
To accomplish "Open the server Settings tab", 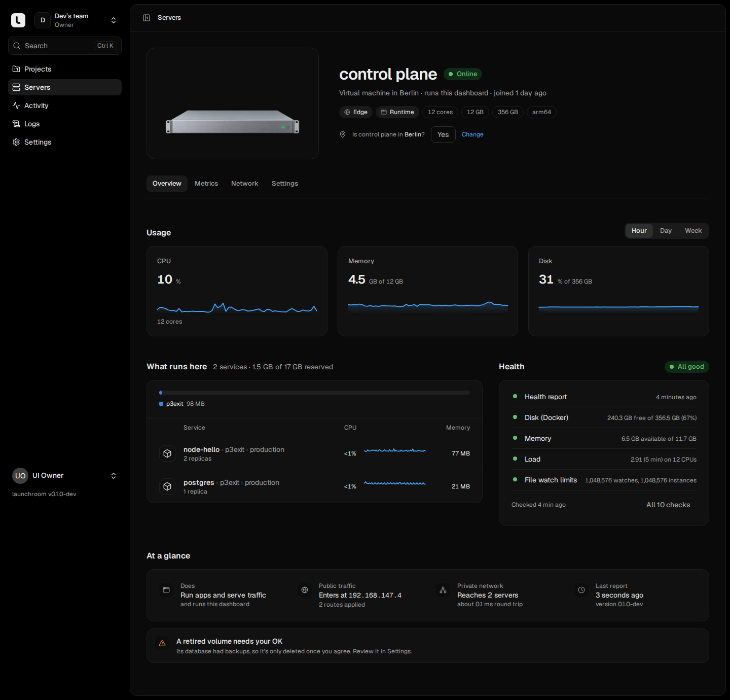I will [285, 184].
